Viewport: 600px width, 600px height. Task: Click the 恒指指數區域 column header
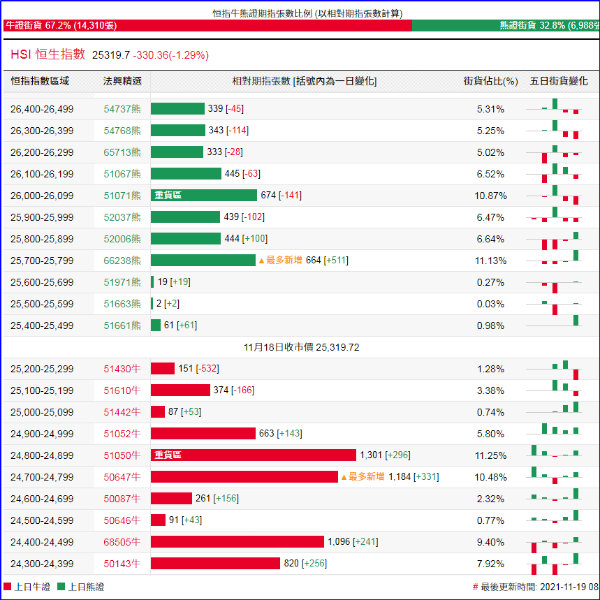click(x=40, y=80)
